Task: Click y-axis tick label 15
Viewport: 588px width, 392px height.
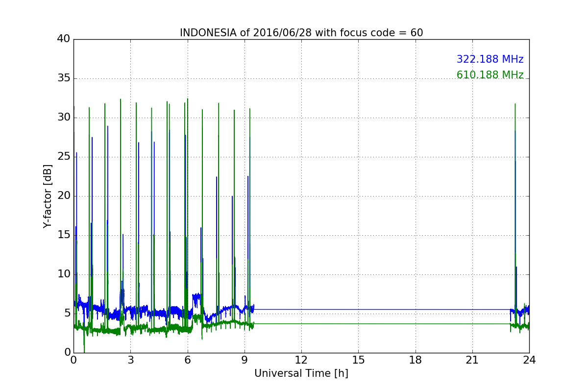Action: click(64, 235)
